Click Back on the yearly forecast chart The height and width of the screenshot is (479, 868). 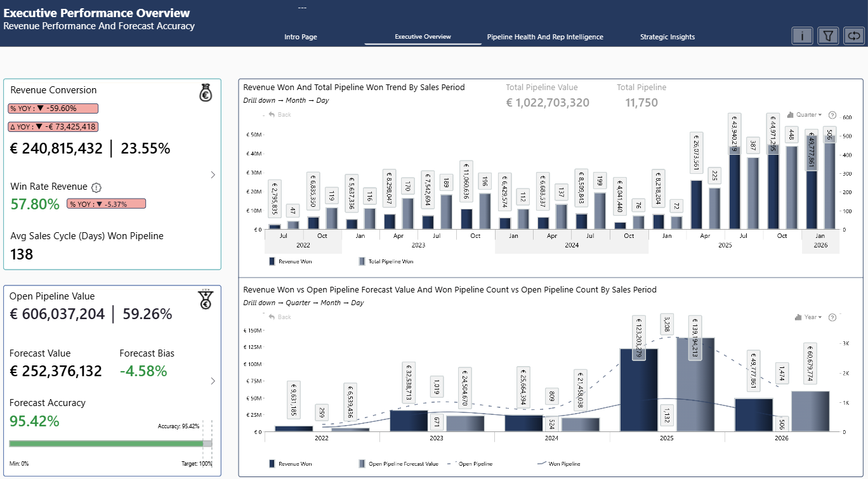280,317
